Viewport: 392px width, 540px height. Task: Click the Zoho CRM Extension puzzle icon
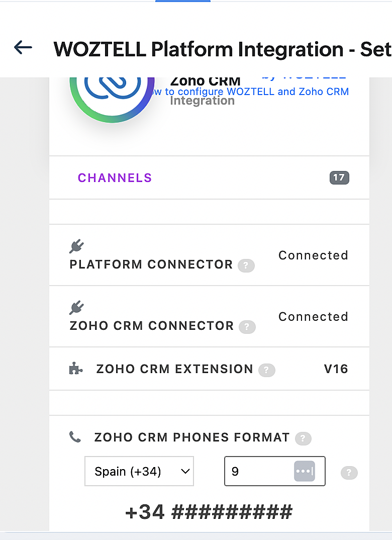point(76,369)
